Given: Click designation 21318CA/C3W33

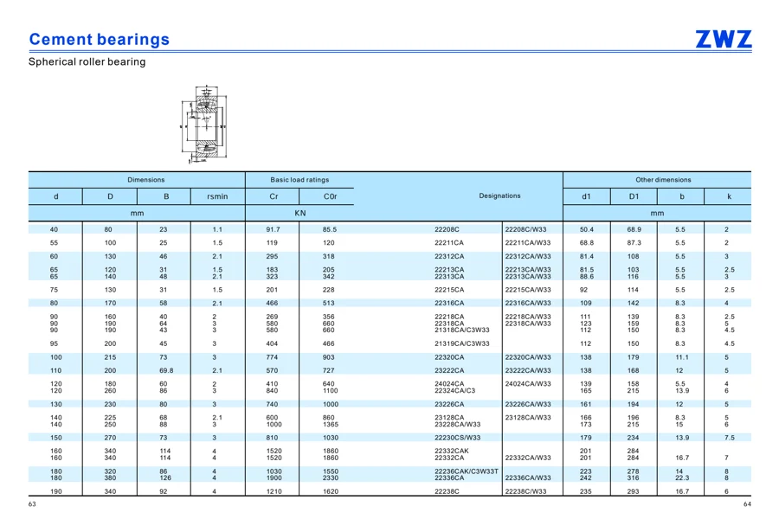Looking at the screenshot, I should [462, 330].
